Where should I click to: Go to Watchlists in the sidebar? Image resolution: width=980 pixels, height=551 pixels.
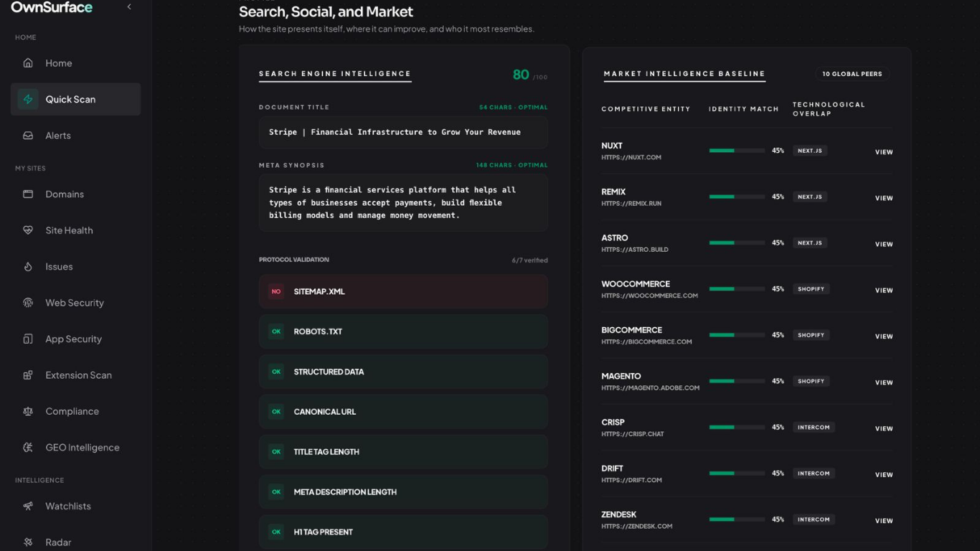tap(67, 507)
